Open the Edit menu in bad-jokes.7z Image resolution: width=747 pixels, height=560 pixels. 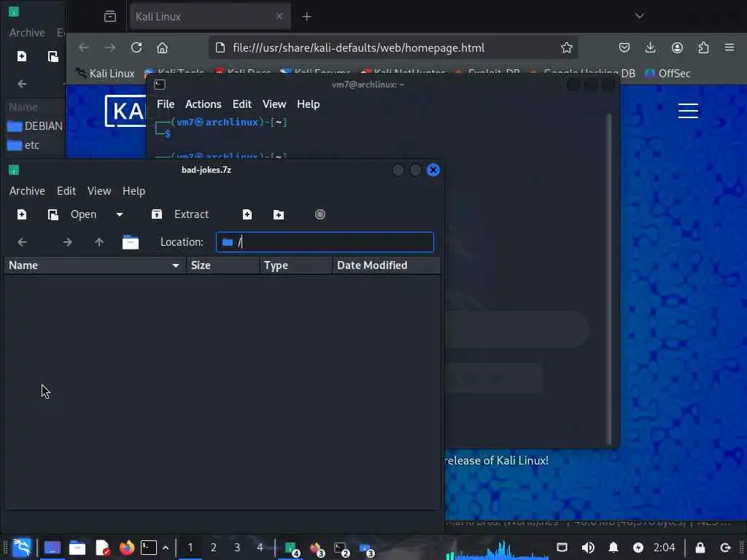pos(66,191)
